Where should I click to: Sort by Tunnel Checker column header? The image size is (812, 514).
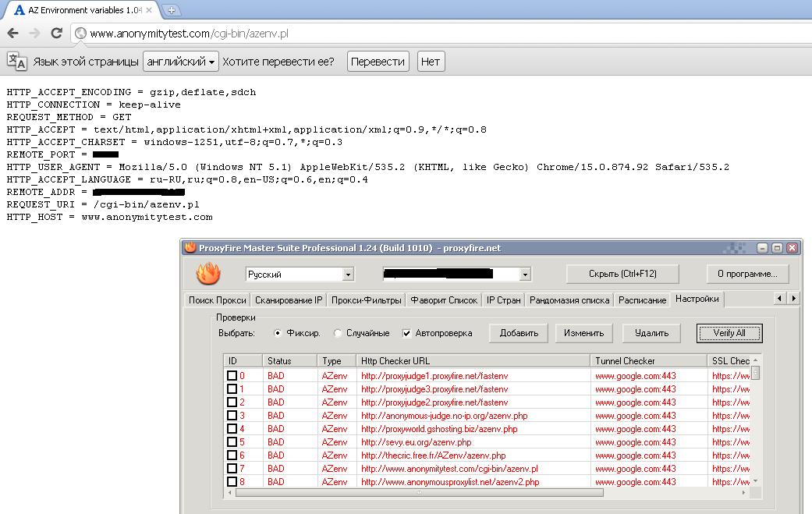click(649, 361)
